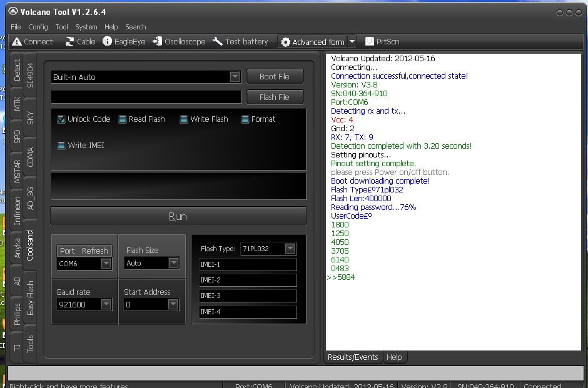
Task: Toggle the Format checkbox
Action: tap(245, 119)
